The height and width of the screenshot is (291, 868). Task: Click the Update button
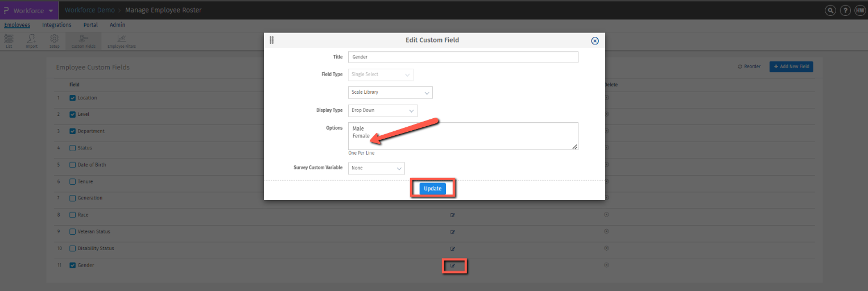pos(432,189)
